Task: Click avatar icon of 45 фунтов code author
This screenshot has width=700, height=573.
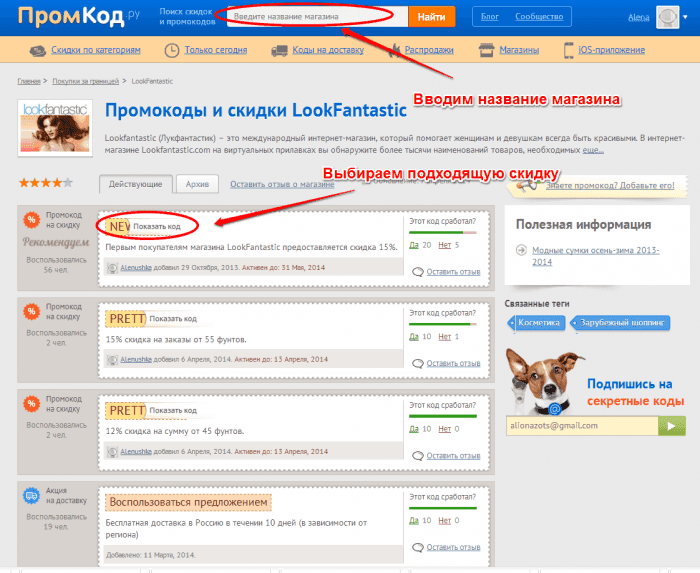Action: click(112, 452)
